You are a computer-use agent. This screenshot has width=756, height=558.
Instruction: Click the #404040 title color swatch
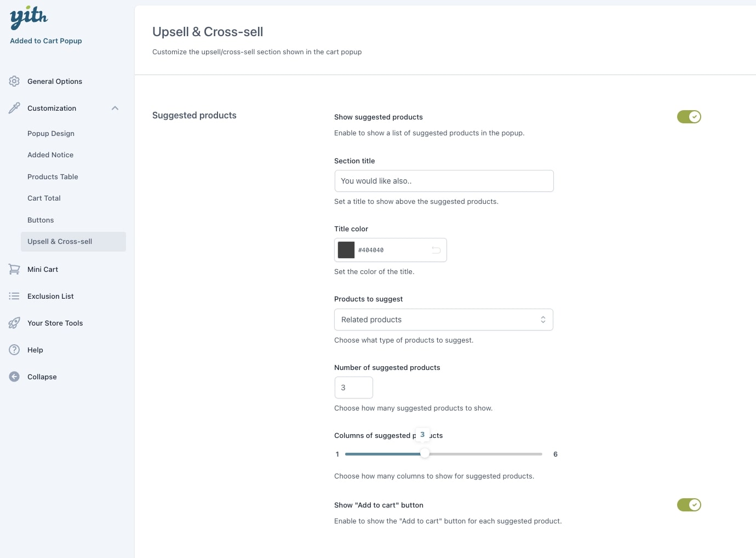(x=346, y=250)
